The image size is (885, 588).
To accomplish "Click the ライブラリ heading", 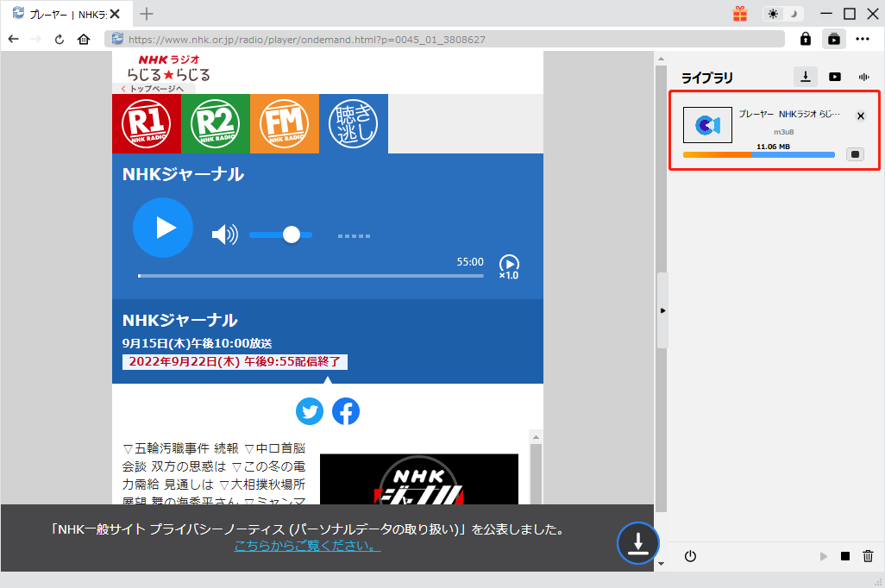I will pyautogui.click(x=707, y=78).
